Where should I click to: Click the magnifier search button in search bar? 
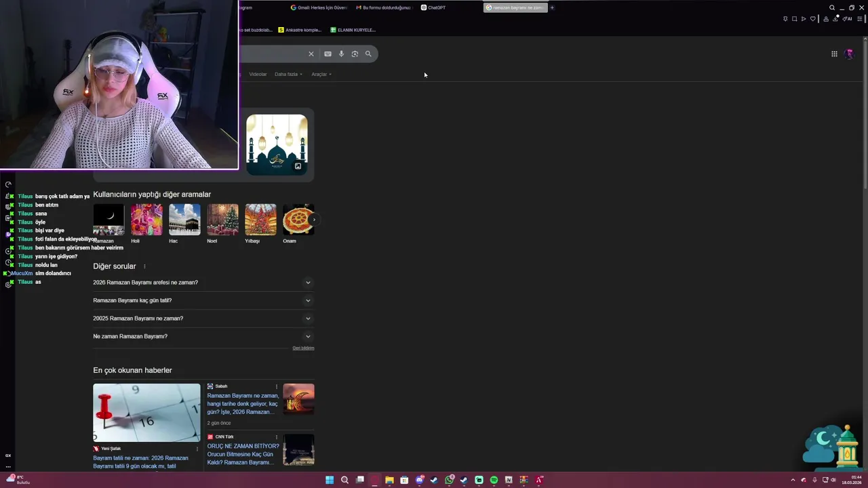[x=368, y=54]
